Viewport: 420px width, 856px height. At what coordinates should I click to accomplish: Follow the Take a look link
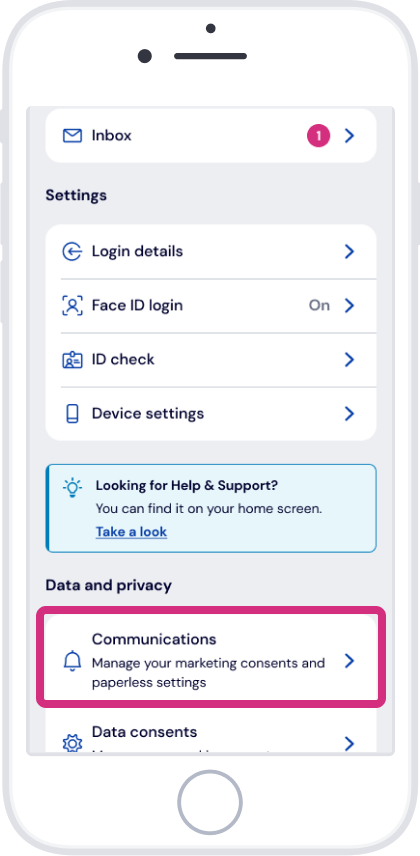click(131, 532)
